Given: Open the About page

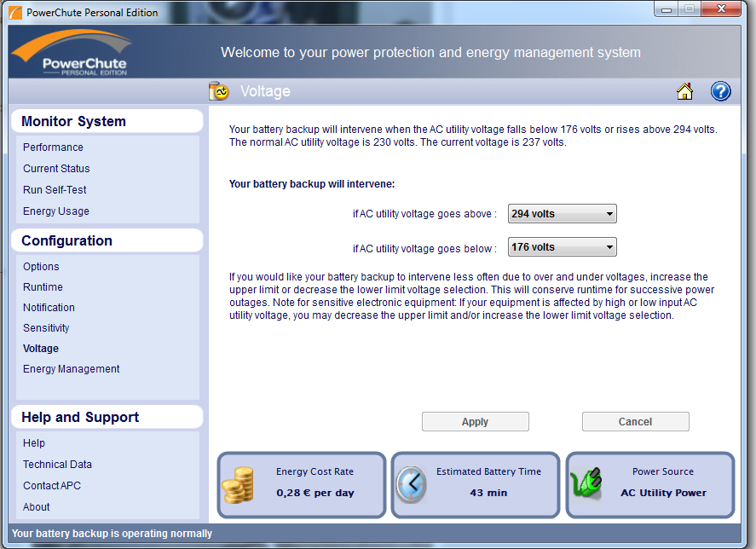Looking at the screenshot, I should click(36, 507).
